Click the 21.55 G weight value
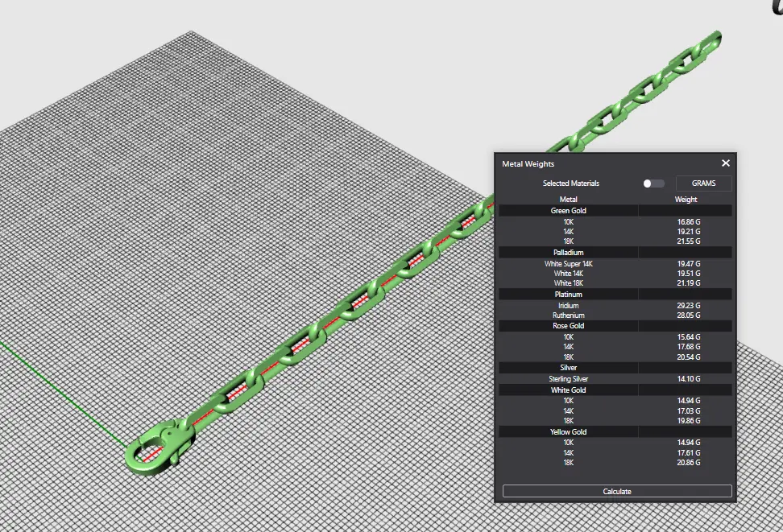783x532 pixels. pos(689,241)
